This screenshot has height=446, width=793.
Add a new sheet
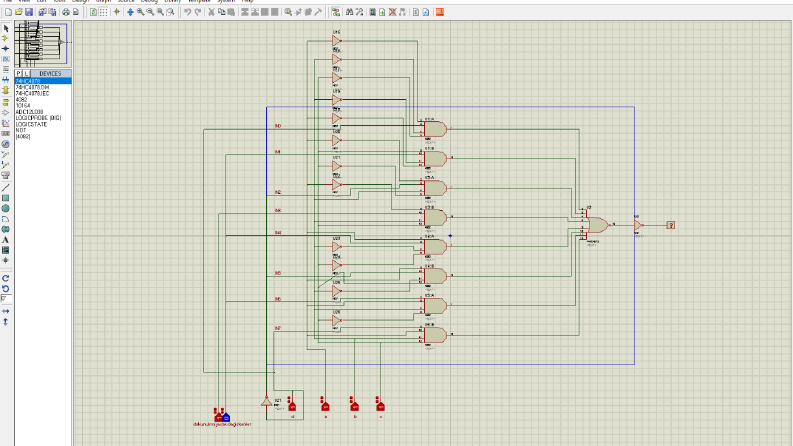pyautogui.click(x=382, y=12)
